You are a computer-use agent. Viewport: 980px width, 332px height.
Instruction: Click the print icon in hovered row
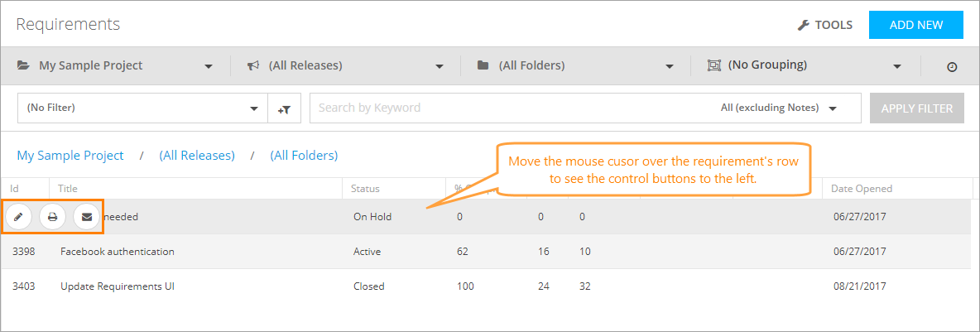52,217
